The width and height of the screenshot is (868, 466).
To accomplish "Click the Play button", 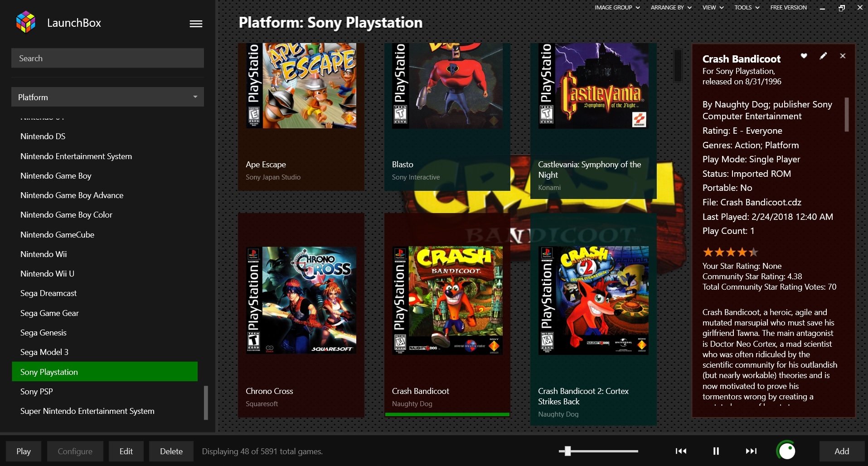I will [x=24, y=451].
